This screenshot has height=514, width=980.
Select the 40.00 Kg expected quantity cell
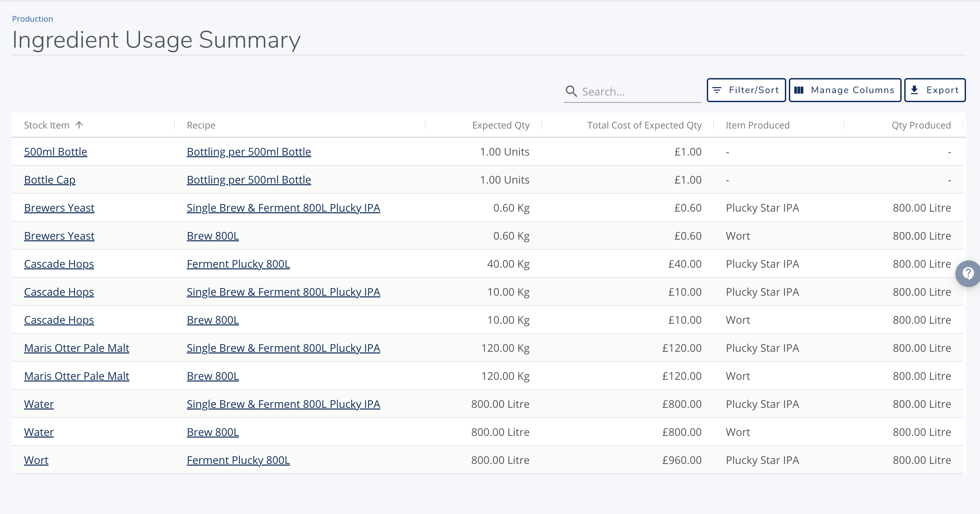(x=508, y=264)
